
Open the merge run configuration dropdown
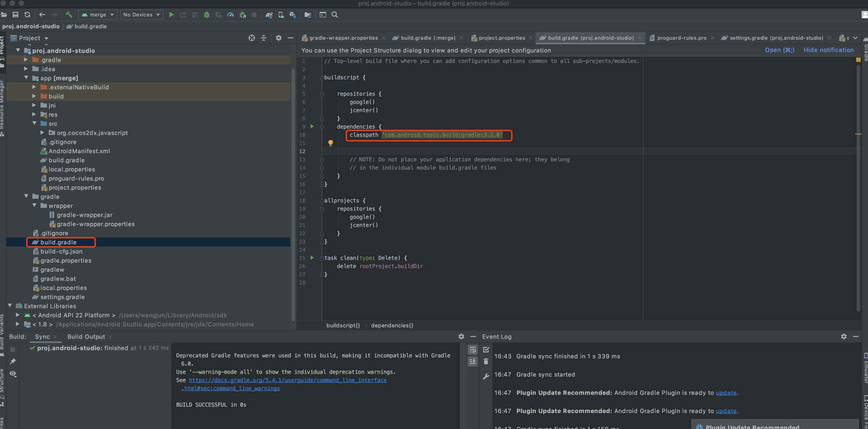coord(98,15)
